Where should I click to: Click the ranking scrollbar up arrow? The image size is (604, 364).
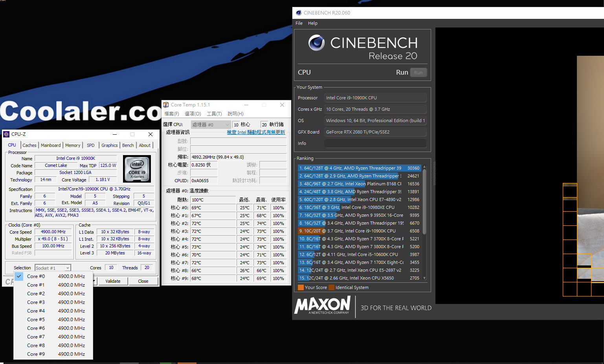click(x=424, y=167)
